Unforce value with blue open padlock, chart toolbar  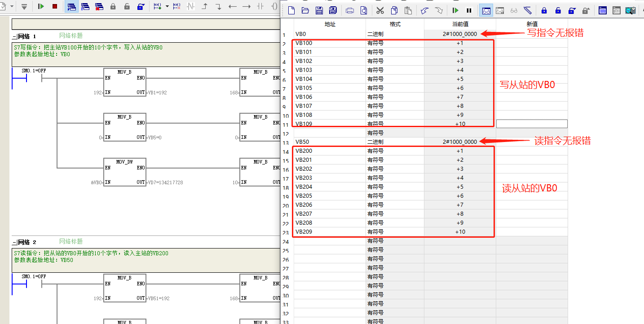point(558,10)
